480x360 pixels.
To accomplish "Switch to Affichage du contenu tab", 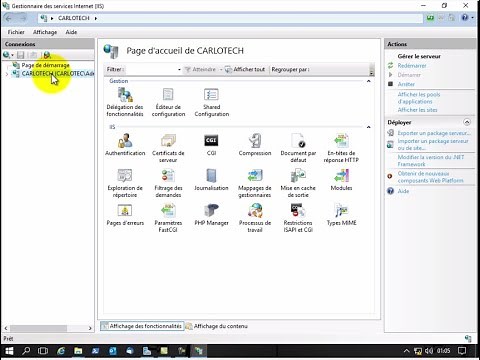I will (217, 326).
